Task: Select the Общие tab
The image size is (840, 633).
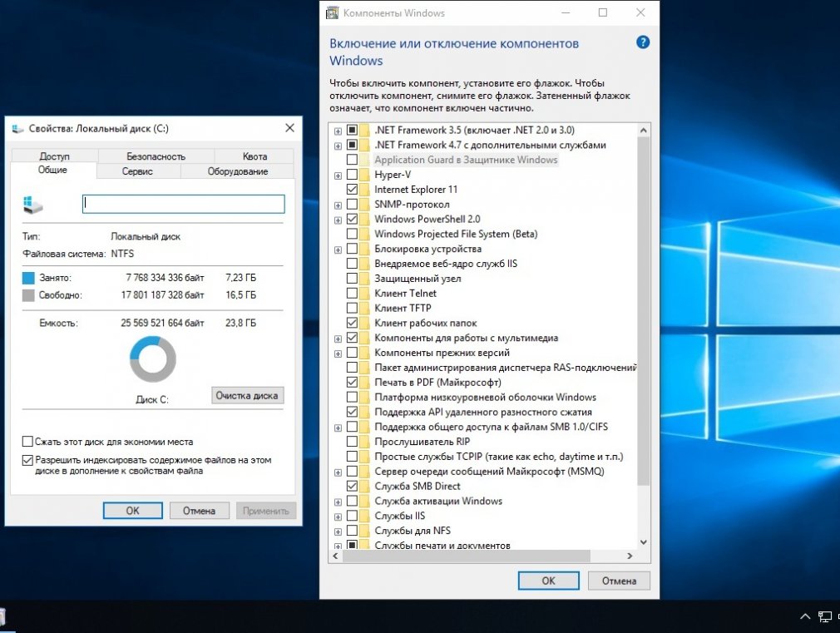Action: 52,170
